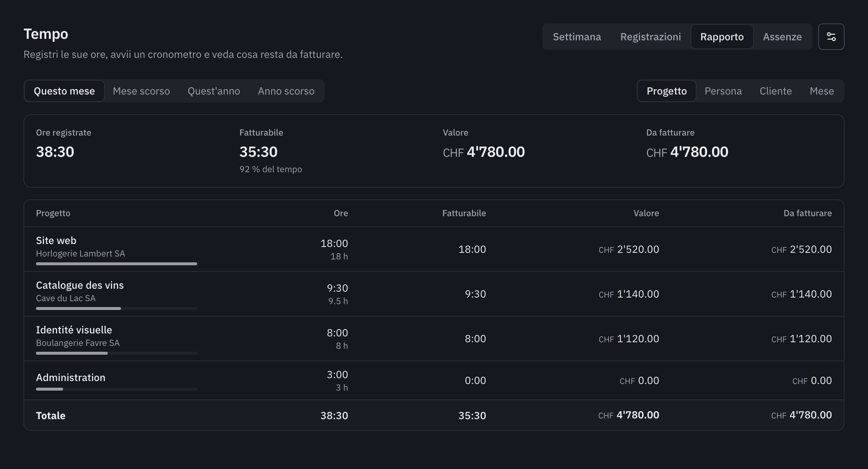
Task: Switch period to Quest'anno
Action: 214,91
